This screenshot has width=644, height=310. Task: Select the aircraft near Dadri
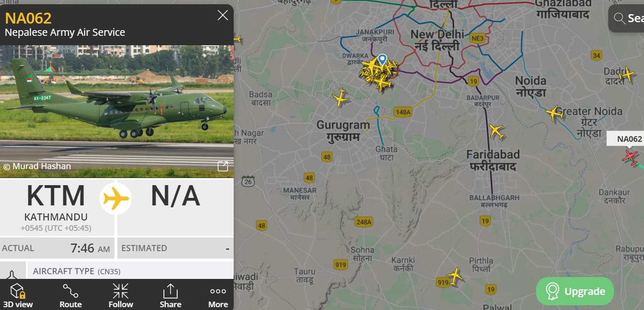pos(627,74)
